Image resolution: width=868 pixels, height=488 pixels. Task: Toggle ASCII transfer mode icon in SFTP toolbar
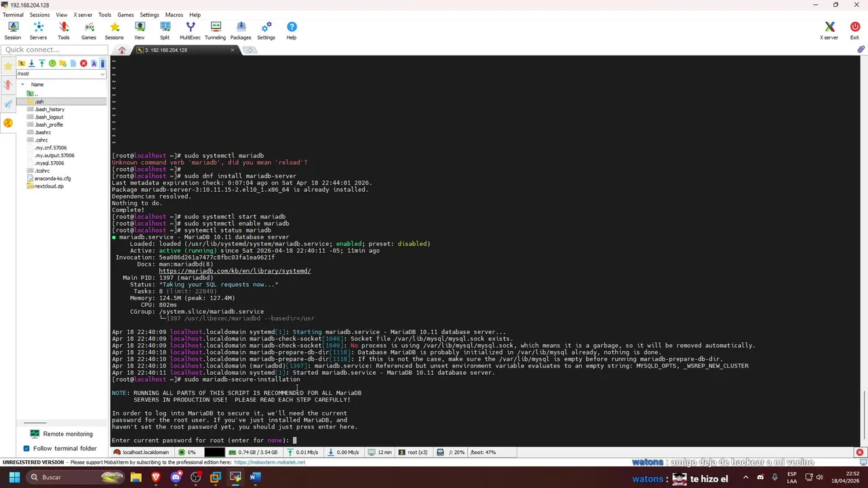pyautogui.click(x=94, y=63)
